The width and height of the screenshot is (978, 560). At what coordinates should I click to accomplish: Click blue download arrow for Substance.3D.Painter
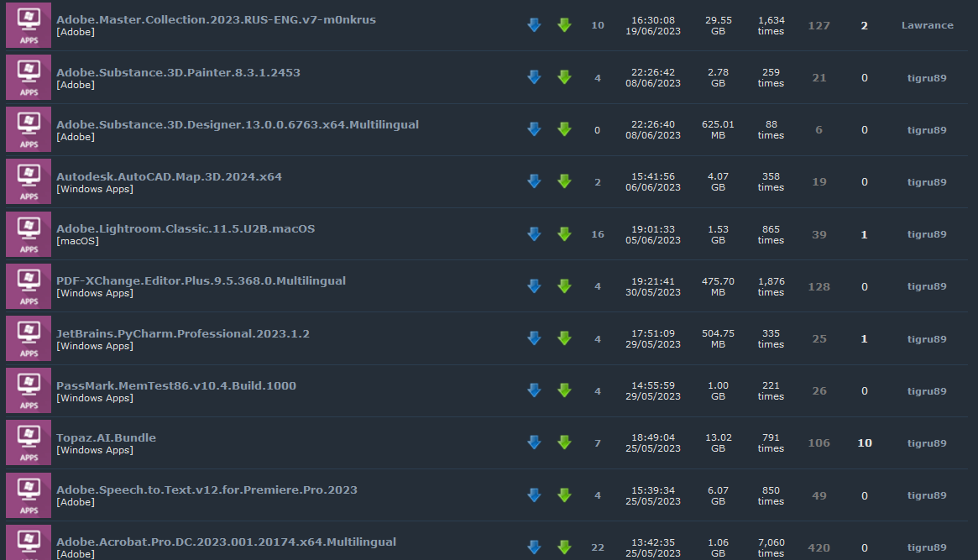[x=534, y=77]
